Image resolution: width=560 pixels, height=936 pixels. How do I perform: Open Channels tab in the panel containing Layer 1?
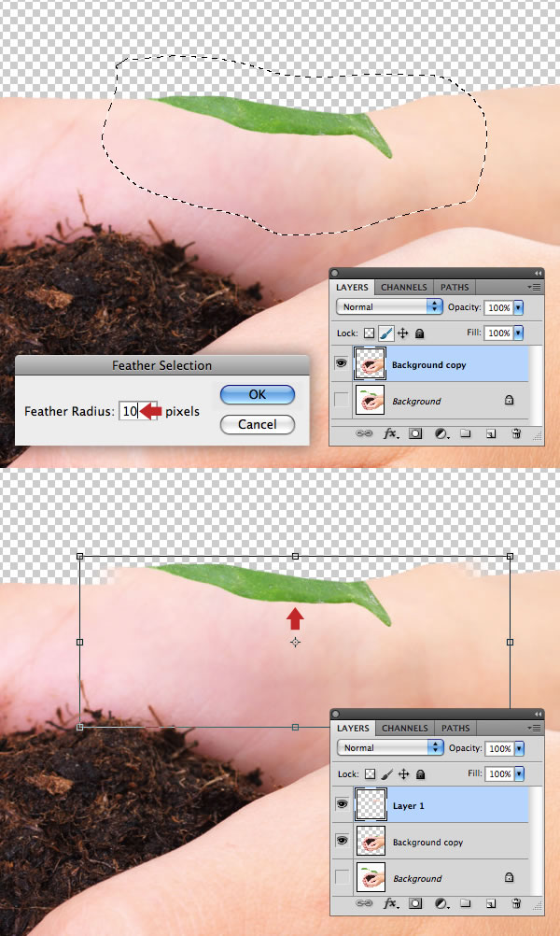pyautogui.click(x=405, y=729)
